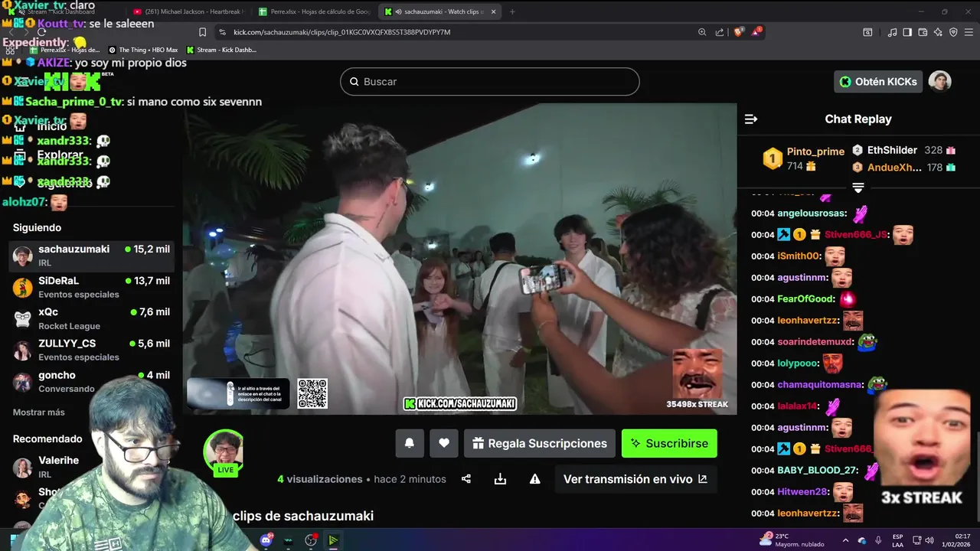980x551 pixels.
Task: Click the bell notification icon under the video
Action: tap(410, 443)
